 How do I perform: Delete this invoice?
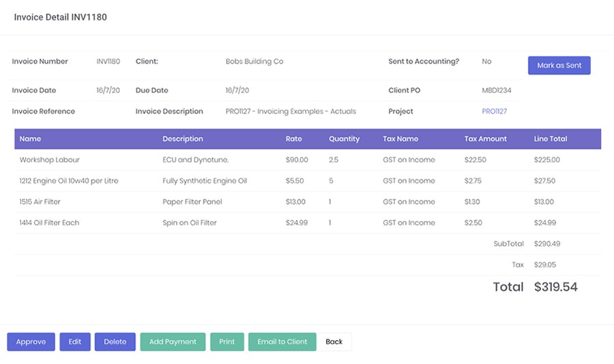(x=115, y=342)
